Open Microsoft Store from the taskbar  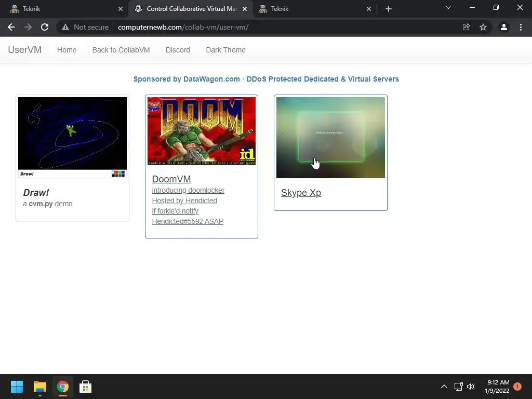coord(85,387)
